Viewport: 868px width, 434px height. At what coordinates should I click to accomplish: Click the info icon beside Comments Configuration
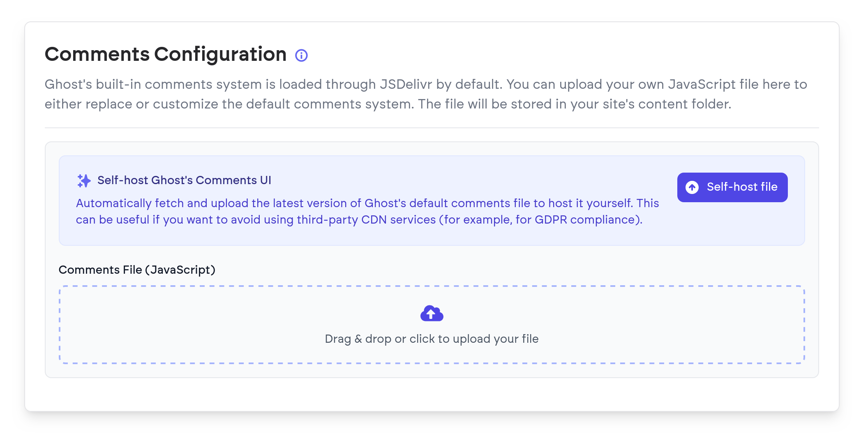(301, 55)
